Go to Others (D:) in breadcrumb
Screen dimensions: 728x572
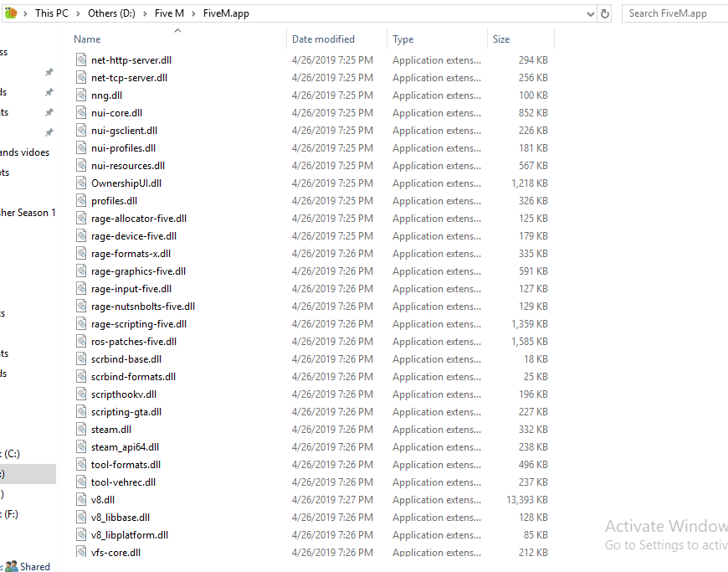pos(111,13)
